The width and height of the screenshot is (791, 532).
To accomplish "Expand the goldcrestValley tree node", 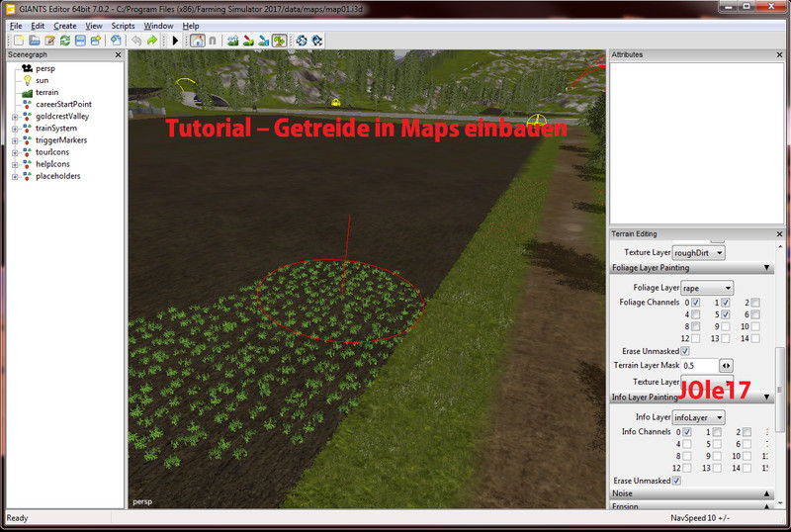I will (x=15, y=117).
